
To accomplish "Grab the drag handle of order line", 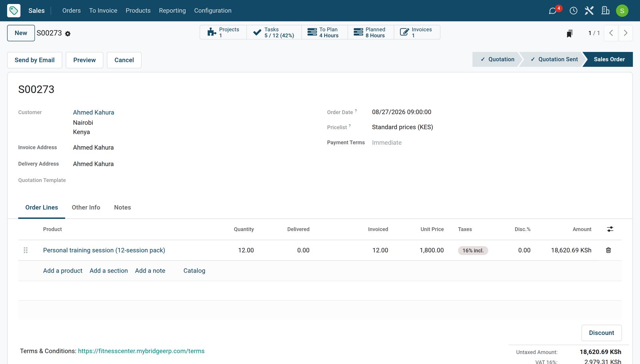I will coord(26,250).
